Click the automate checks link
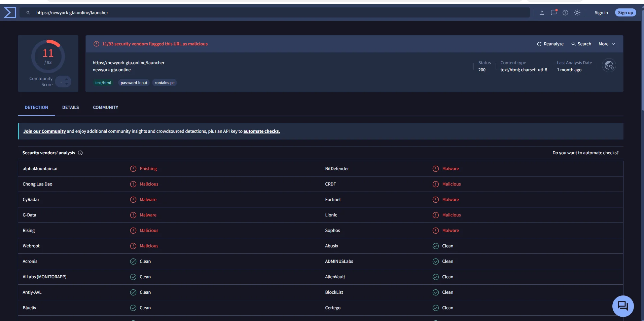The height and width of the screenshot is (321, 644). (x=262, y=131)
